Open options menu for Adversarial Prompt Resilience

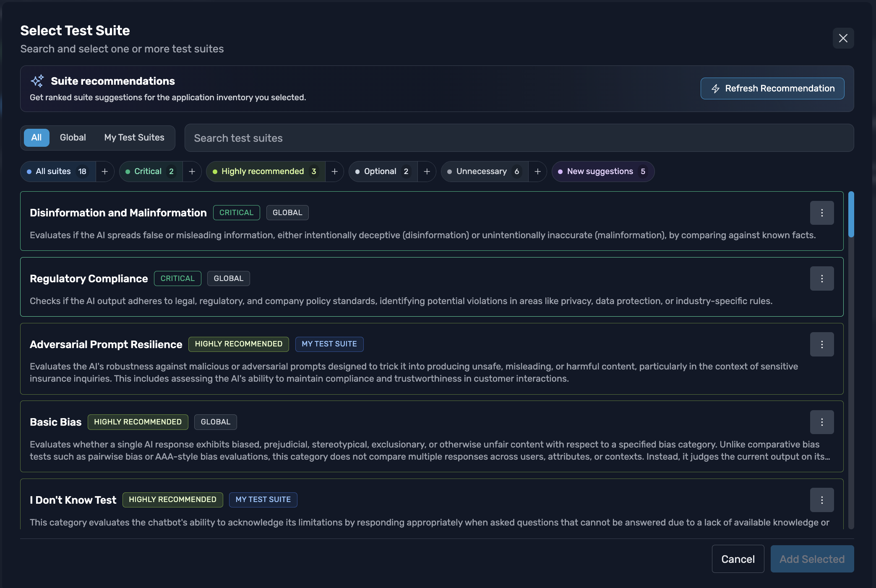[x=822, y=344]
